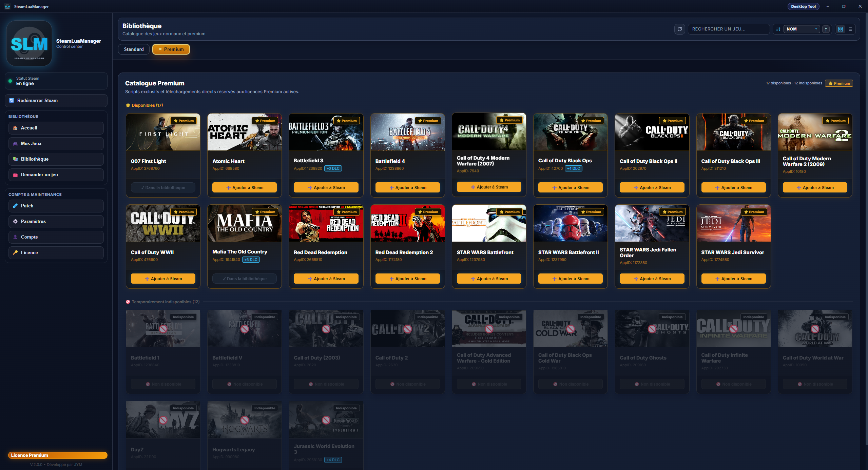The image size is (868, 470).
Task: Click the Indisponible badge on Battlefield 1
Action: pyautogui.click(x=183, y=317)
